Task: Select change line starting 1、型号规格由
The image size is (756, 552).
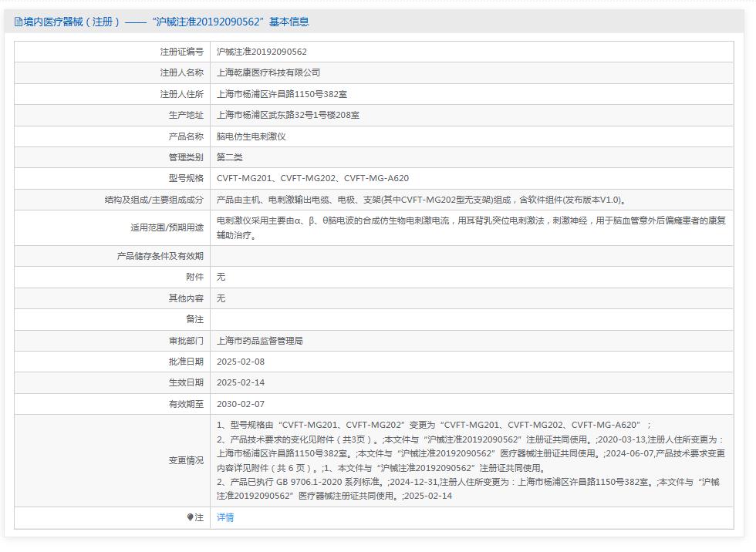Action: [x=434, y=425]
